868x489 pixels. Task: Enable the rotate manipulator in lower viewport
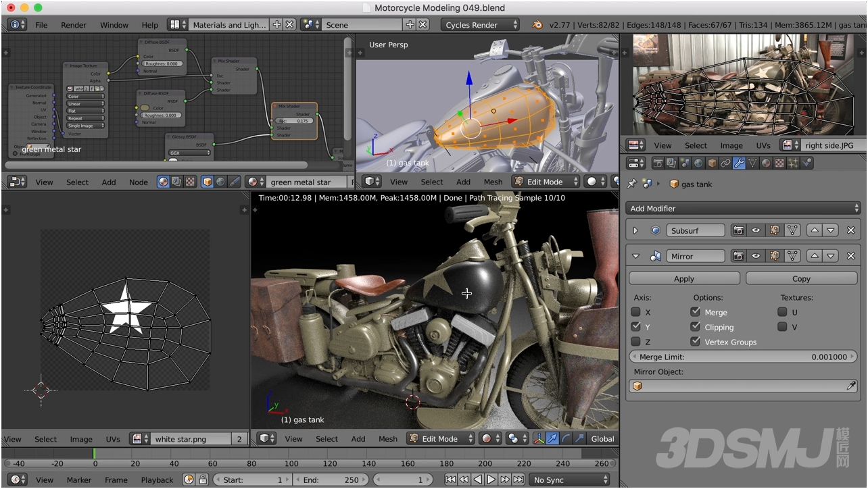coord(565,438)
